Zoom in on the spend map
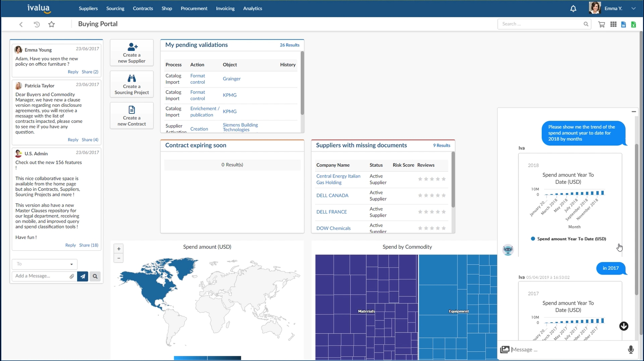The width and height of the screenshot is (644, 361). pos(119,249)
